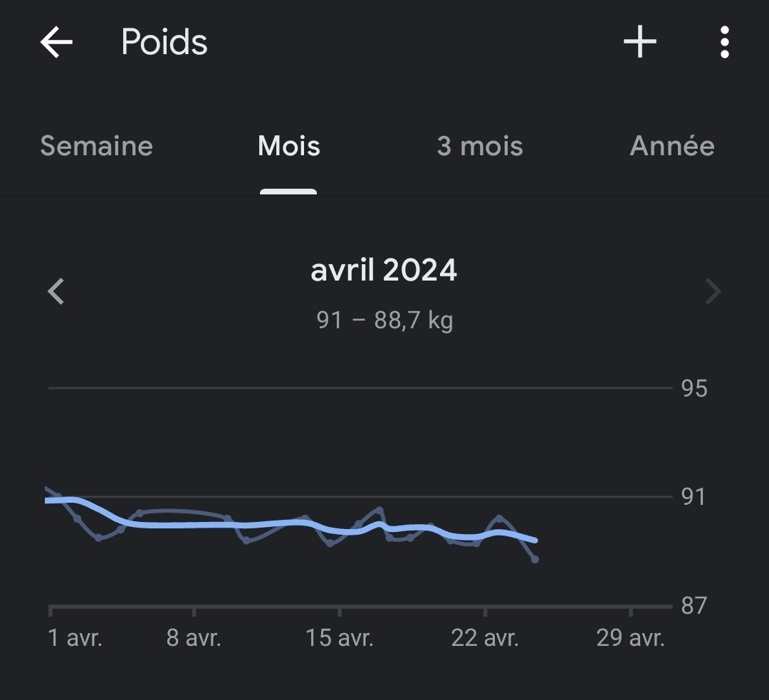Tap the Poids page title
Screen dimensions: 769x700
(x=164, y=42)
